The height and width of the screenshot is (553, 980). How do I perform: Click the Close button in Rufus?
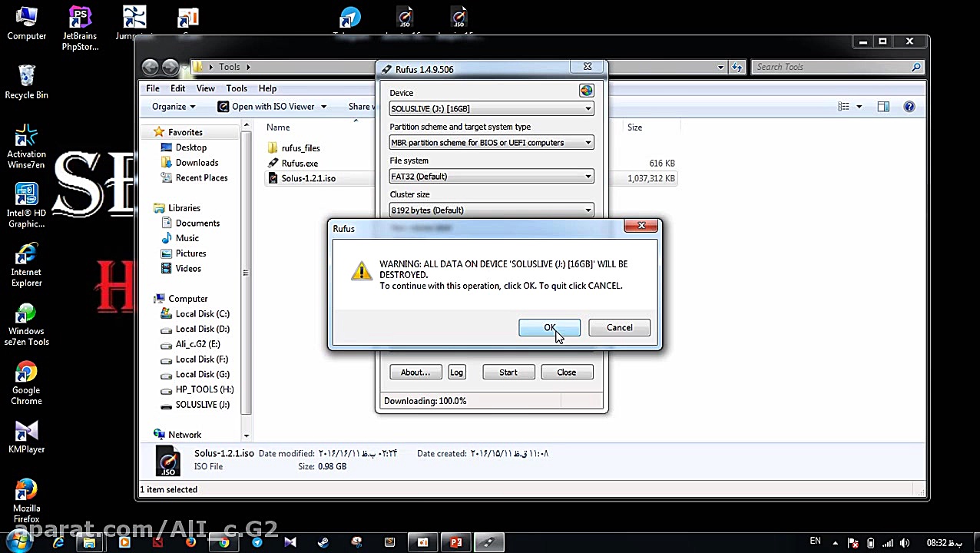pos(566,373)
